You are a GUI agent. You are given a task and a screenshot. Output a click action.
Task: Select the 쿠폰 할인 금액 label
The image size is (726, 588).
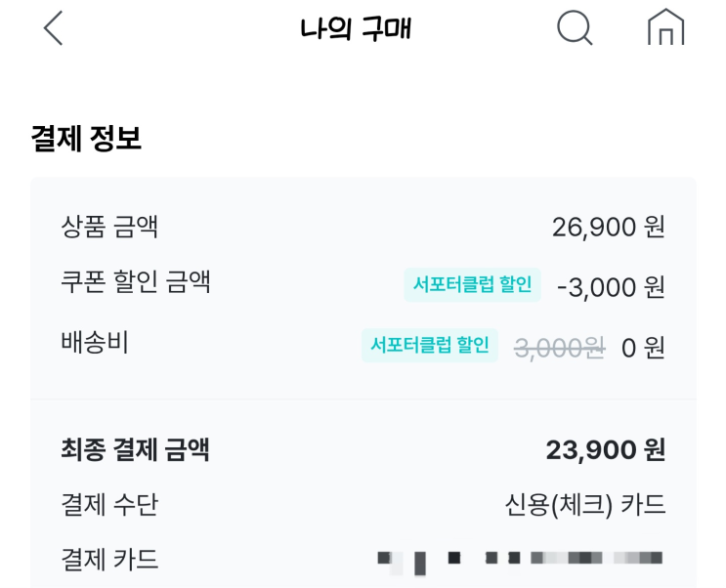pyautogui.click(x=136, y=284)
